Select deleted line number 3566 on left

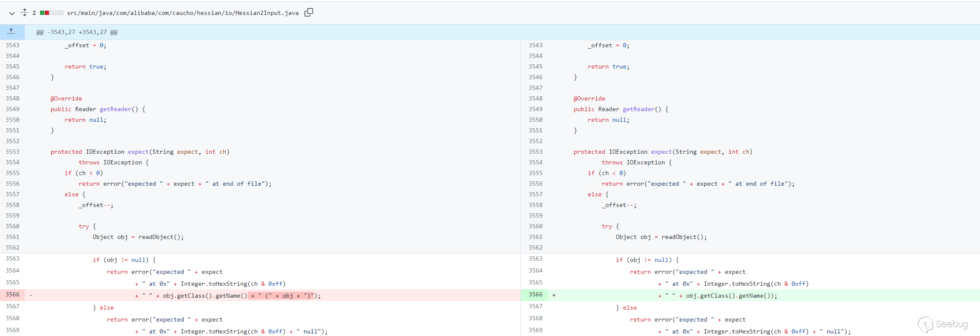click(x=13, y=295)
